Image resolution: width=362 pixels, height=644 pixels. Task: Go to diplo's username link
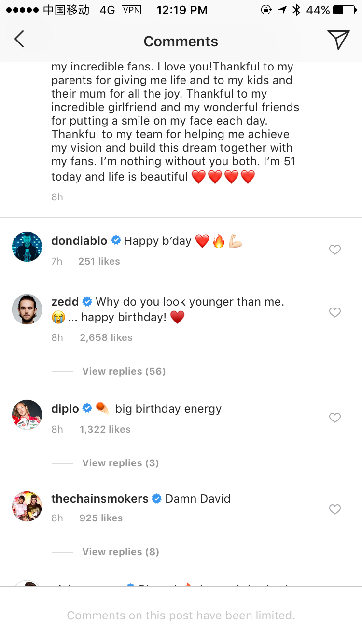click(x=65, y=409)
